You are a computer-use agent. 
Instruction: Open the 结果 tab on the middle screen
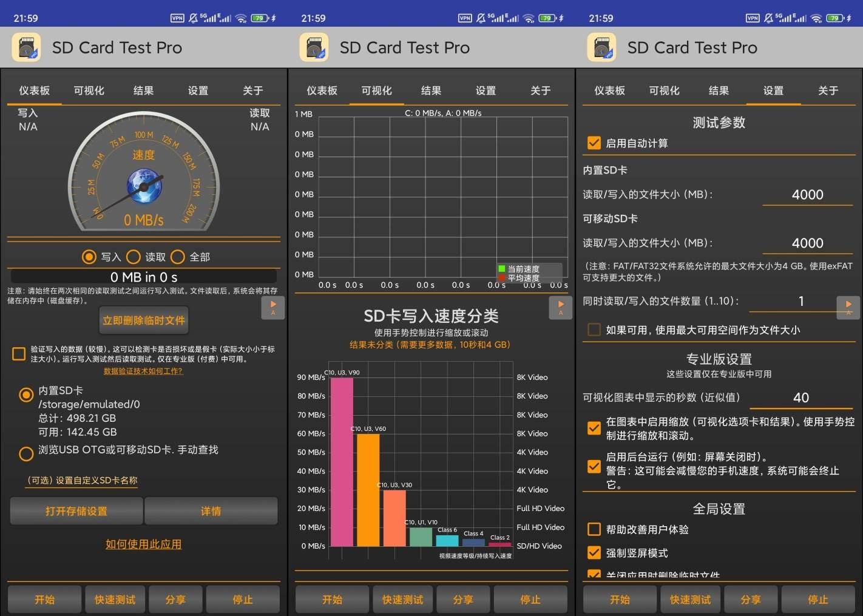coord(431,90)
